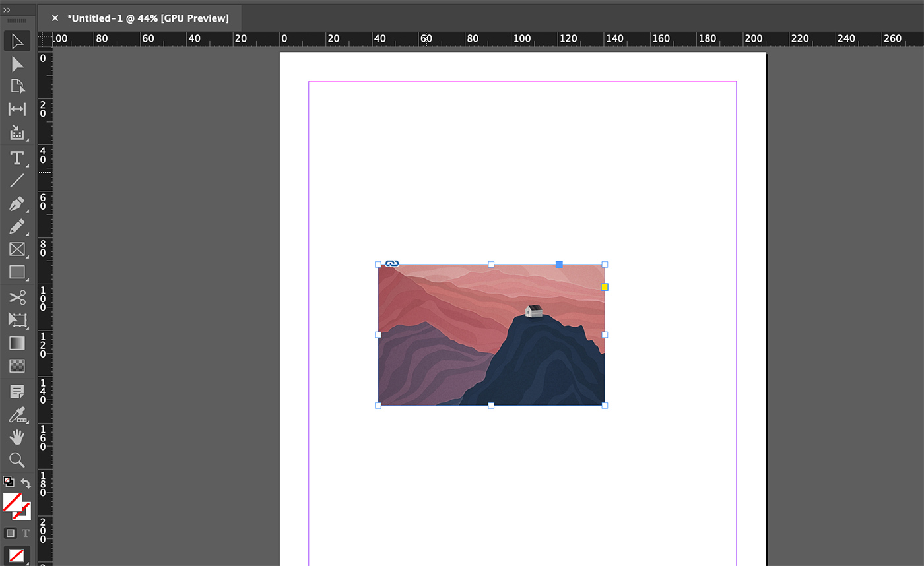
Task: Activate the Rectangle Frame tool
Action: coord(17,249)
